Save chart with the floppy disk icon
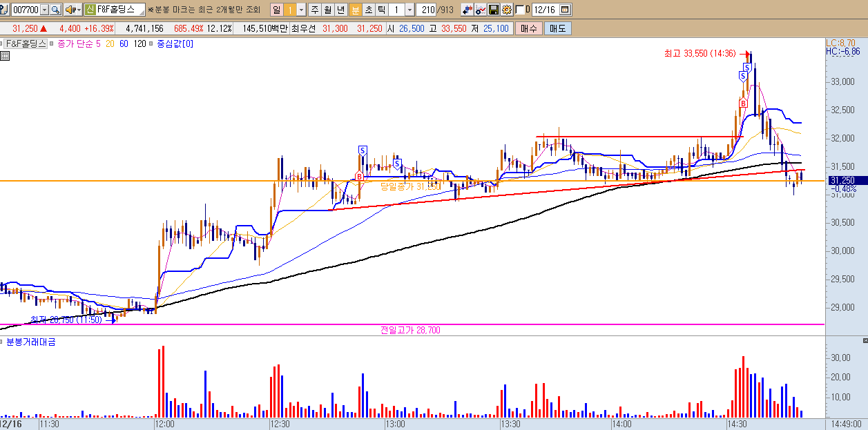The height and width of the screenshot is (430, 868). 493,10
